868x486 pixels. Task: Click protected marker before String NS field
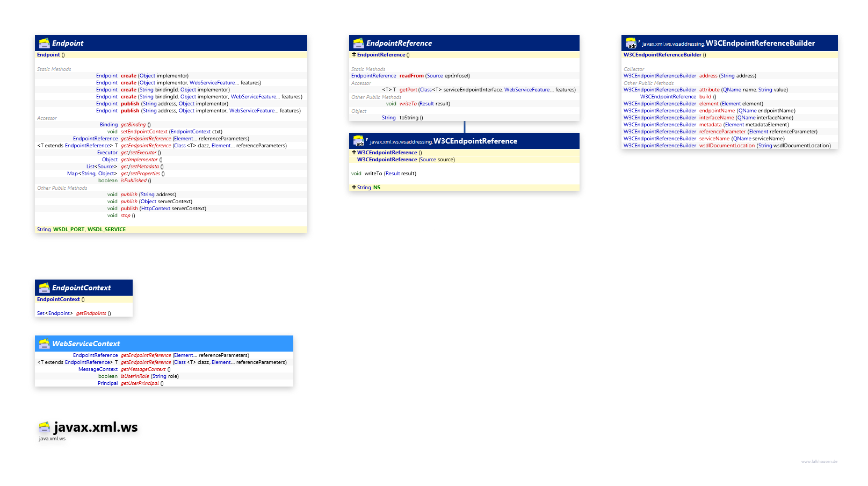pyautogui.click(x=353, y=188)
